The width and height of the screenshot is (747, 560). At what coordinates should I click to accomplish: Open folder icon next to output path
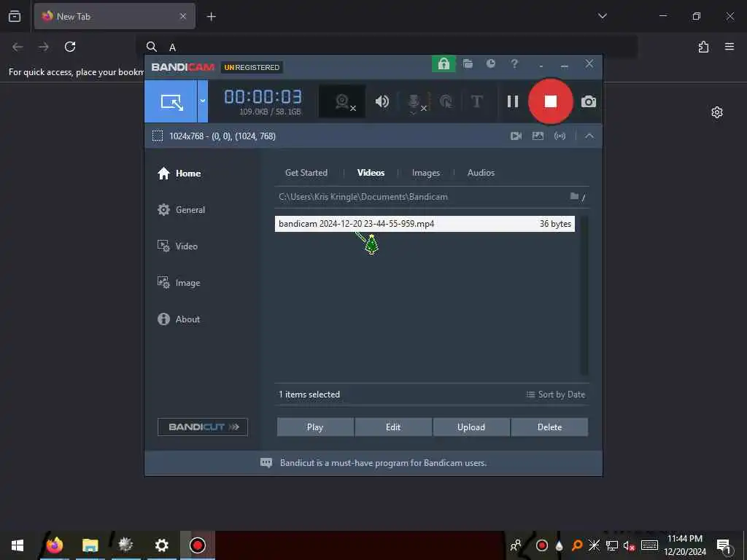(574, 196)
